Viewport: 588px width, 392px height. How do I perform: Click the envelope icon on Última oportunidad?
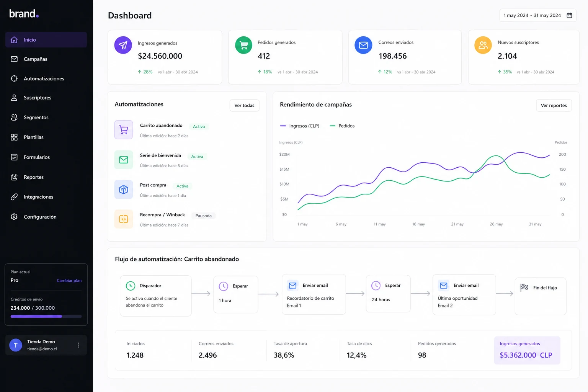[444, 285]
